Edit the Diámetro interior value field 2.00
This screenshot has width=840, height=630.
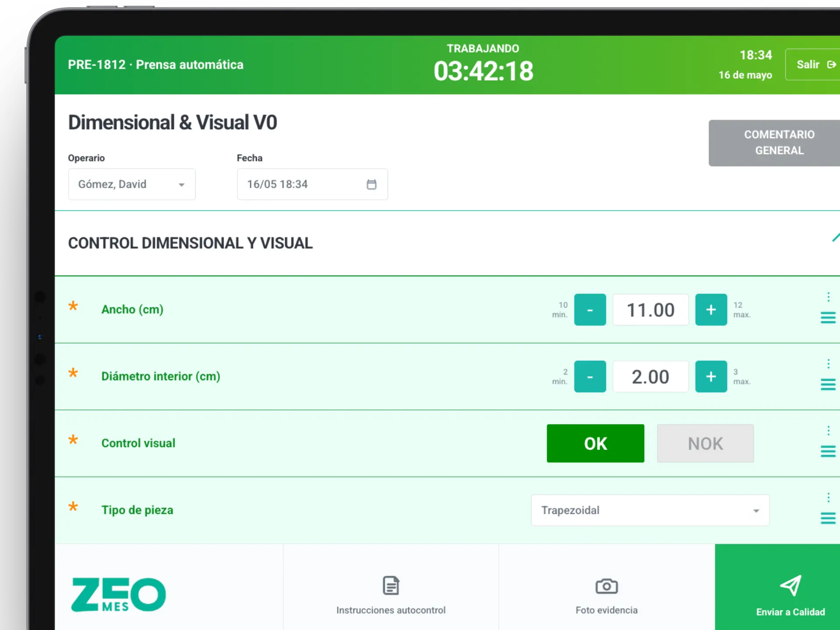651,376
